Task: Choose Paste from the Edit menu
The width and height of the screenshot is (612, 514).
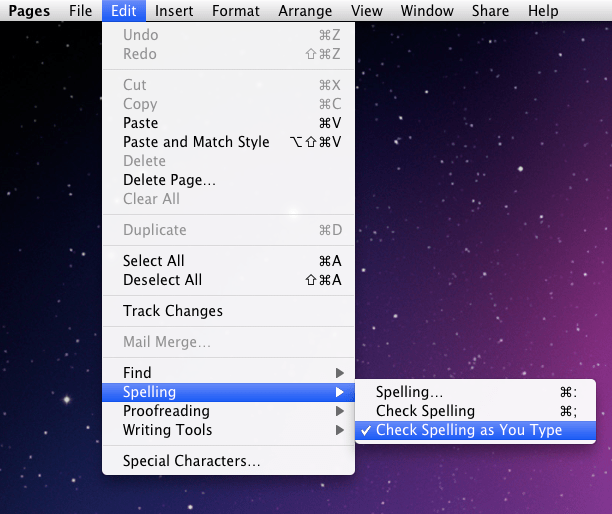Action: (x=228, y=123)
